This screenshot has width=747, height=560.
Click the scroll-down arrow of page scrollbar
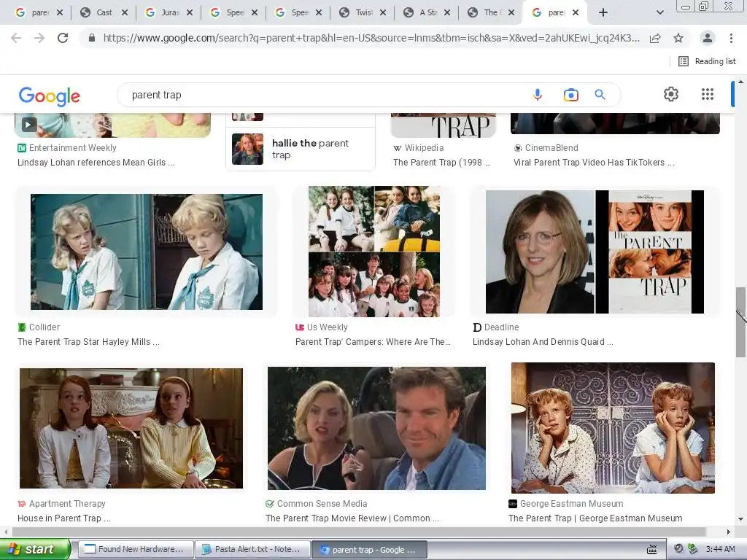coord(740,519)
